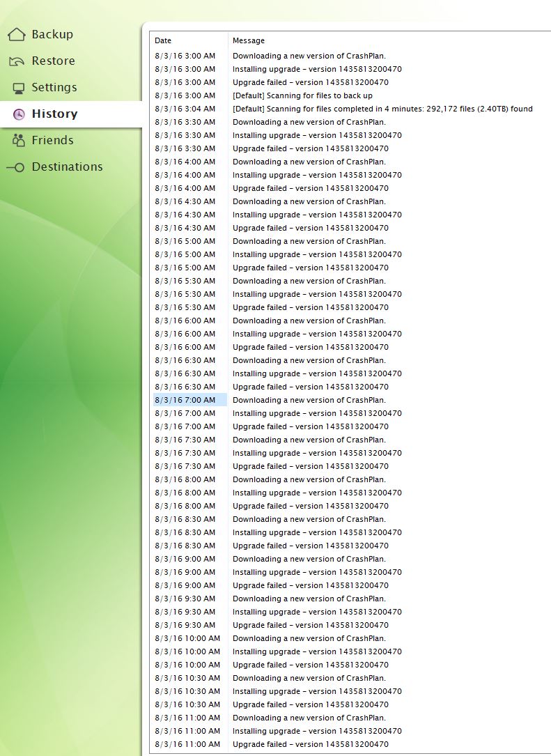Select 'Downloading a new version' at 3:00 AM
This screenshot has width=551, height=756.
point(309,56)
